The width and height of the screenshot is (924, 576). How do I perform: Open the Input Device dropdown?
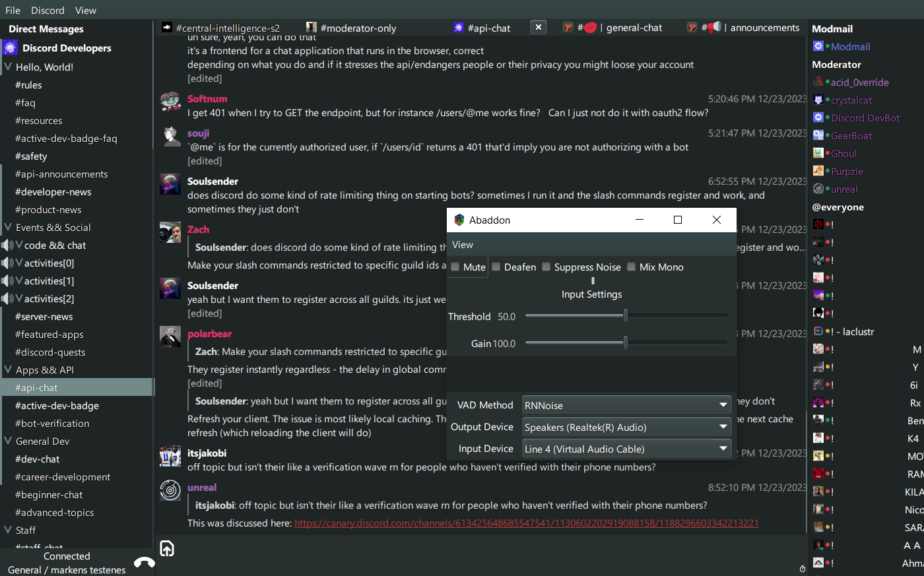[626, 449]
